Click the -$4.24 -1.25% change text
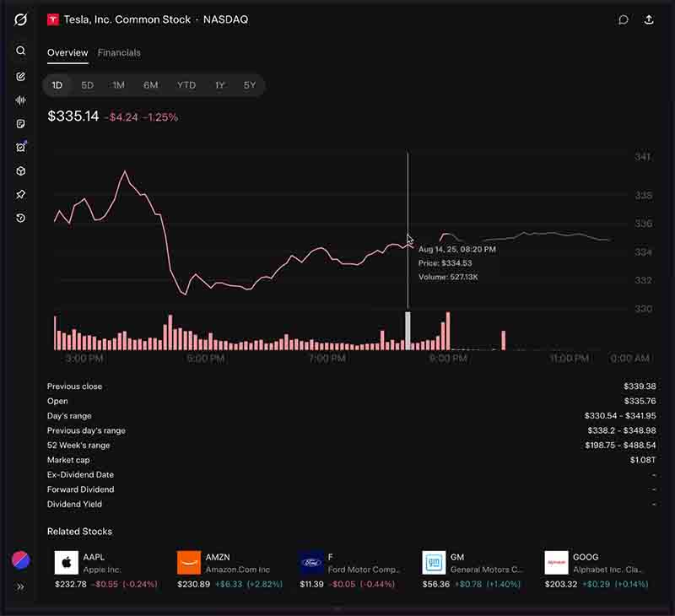The image size is (675, 616). click(142, 117)
